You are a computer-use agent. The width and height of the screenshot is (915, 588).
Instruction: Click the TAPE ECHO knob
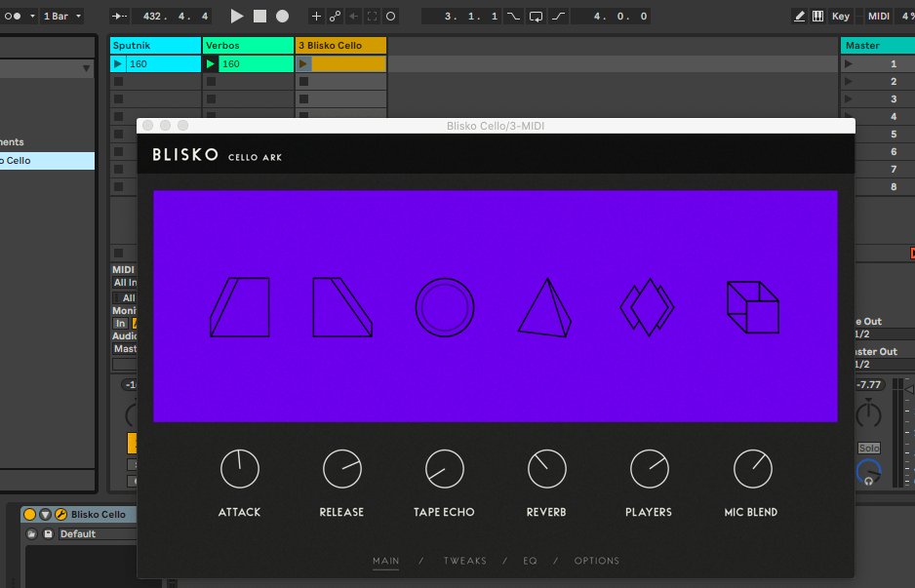(445, 469)
